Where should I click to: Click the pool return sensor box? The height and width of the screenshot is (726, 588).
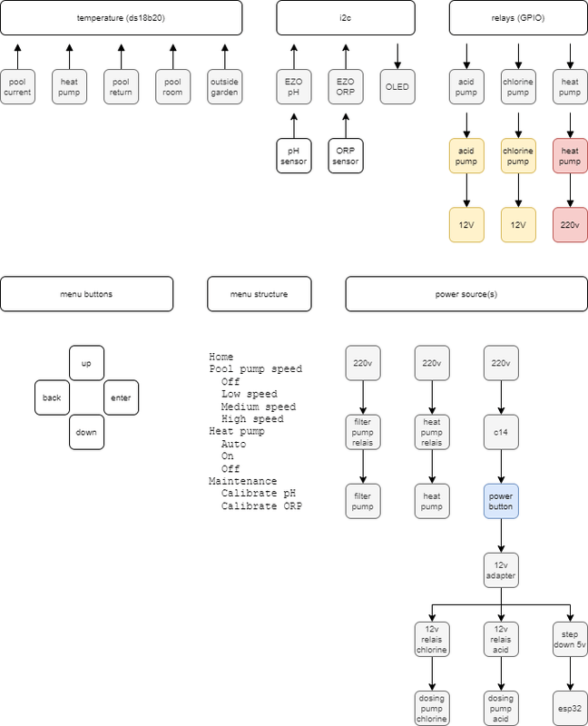(x=122, y=86)
